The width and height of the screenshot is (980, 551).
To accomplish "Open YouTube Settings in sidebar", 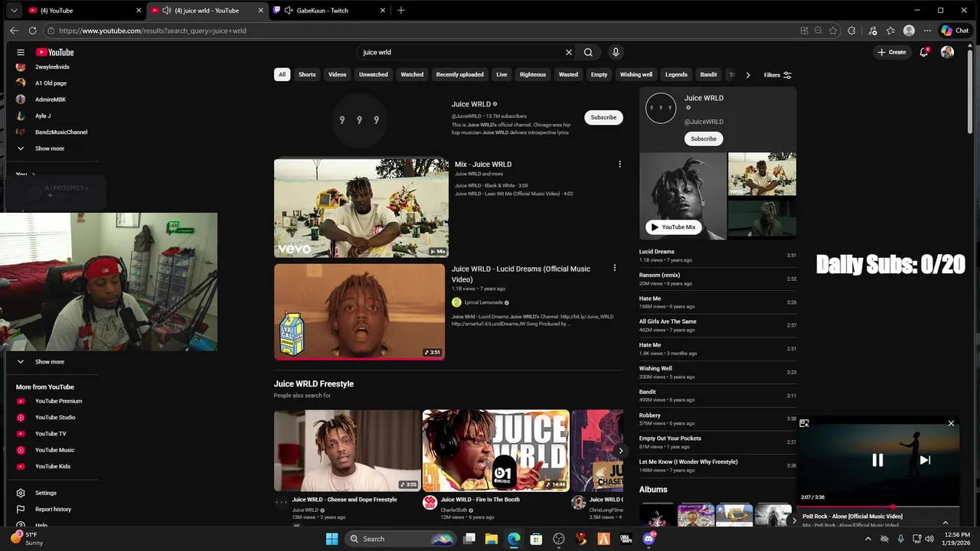I will 45,493.
